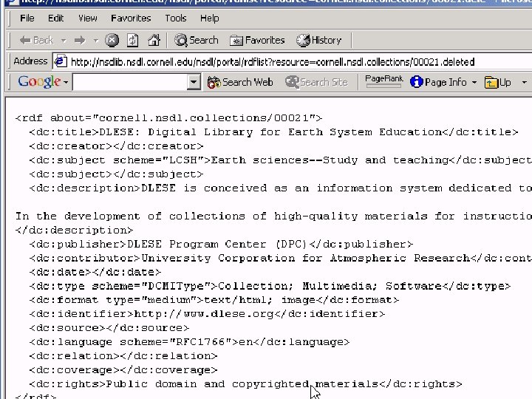Click the 'University Corporation for Atmospheric Research' text
The image size is (532, 399).
pyautogui.click(x=305, y=258)
